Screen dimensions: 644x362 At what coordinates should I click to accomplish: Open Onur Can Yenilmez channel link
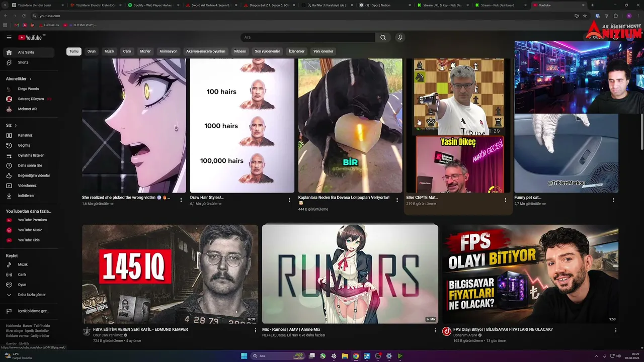pos(108,335)
